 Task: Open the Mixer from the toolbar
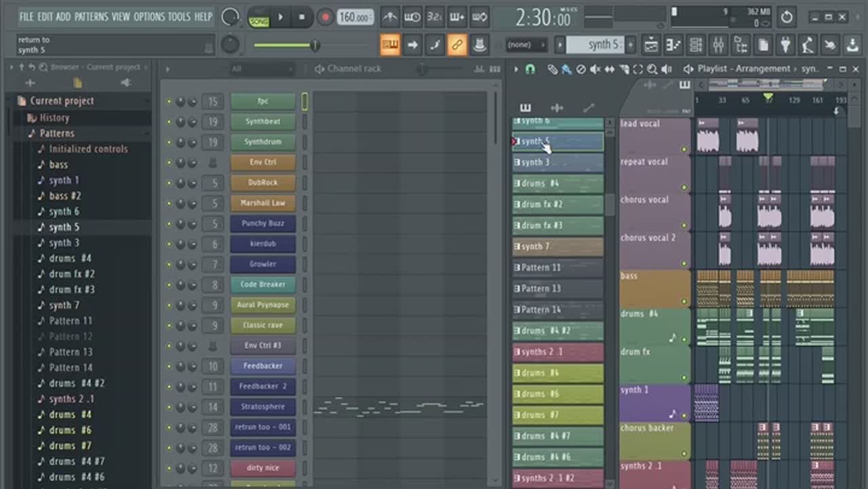click(718, 45)
